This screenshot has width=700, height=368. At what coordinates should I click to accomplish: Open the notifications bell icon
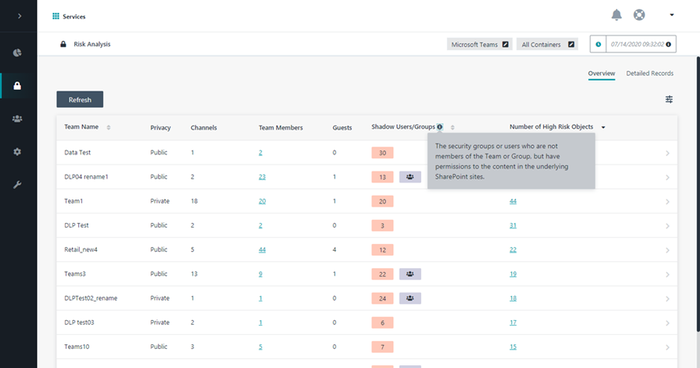(617, 15)
